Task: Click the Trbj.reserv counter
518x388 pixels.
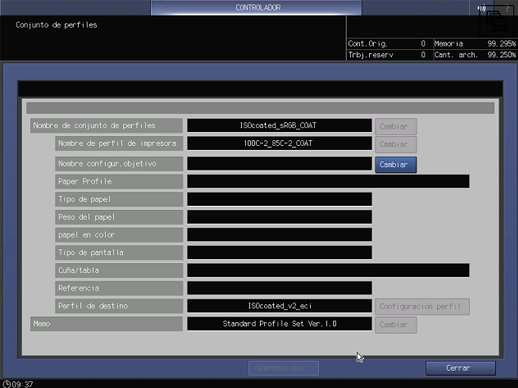Action: [x=390, y=55]
